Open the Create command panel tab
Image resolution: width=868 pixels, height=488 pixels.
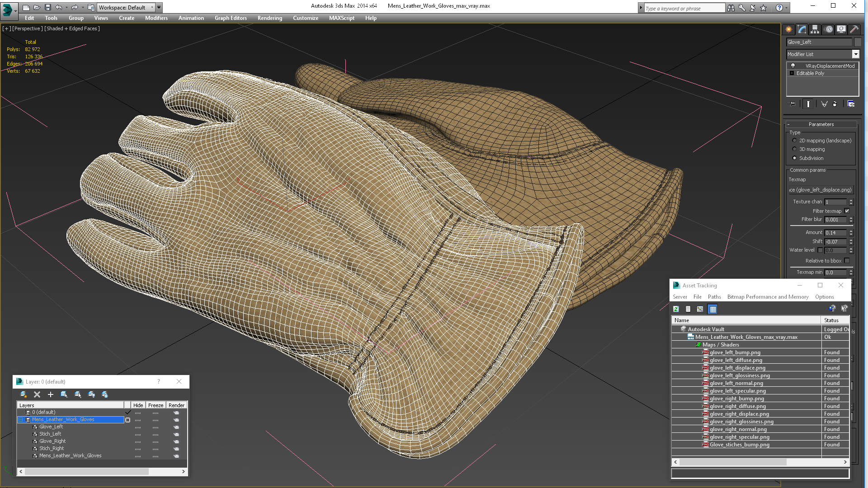click(789, 29)
